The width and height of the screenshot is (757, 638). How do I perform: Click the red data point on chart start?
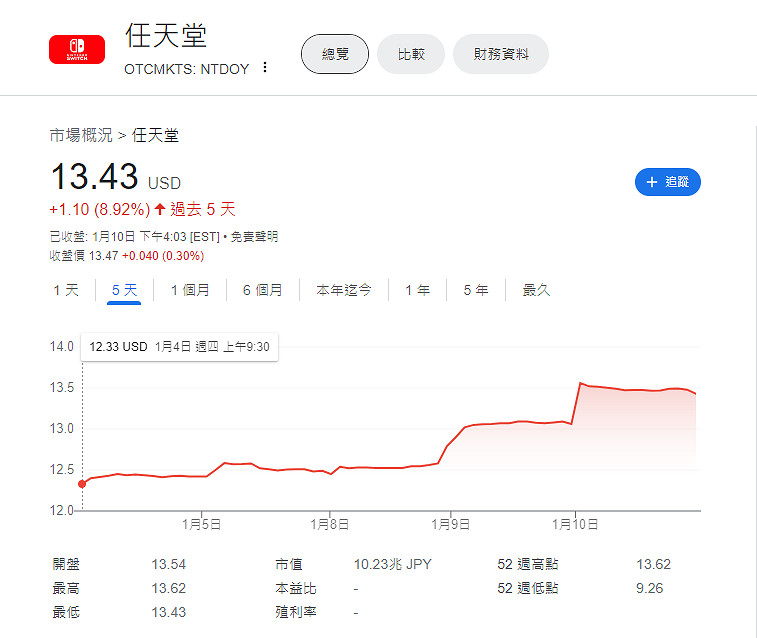coord(82,484)
